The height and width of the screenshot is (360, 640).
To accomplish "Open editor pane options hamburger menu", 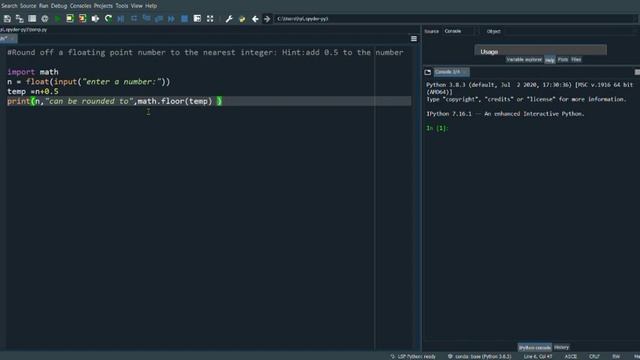I will [413, 39].
